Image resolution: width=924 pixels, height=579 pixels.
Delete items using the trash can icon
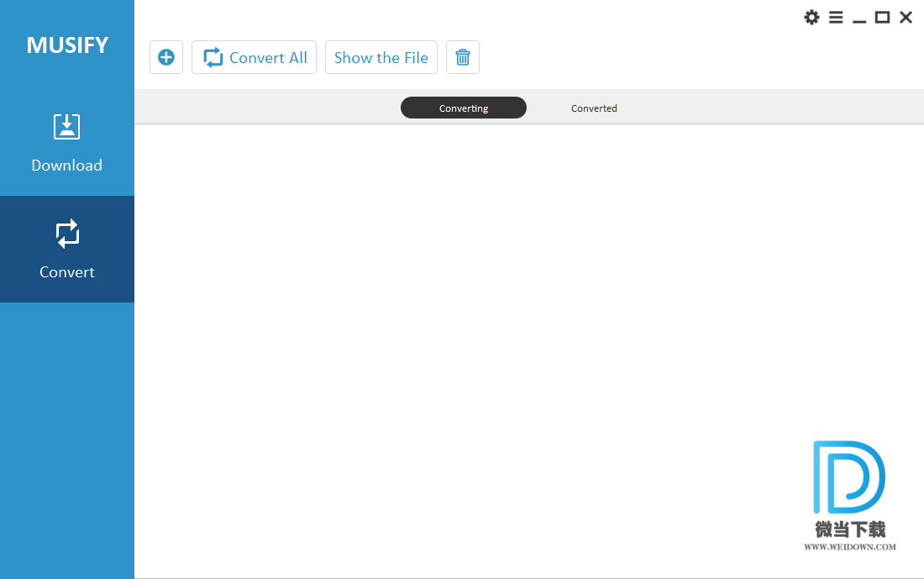pyautogui.click(x=463, y=57)
